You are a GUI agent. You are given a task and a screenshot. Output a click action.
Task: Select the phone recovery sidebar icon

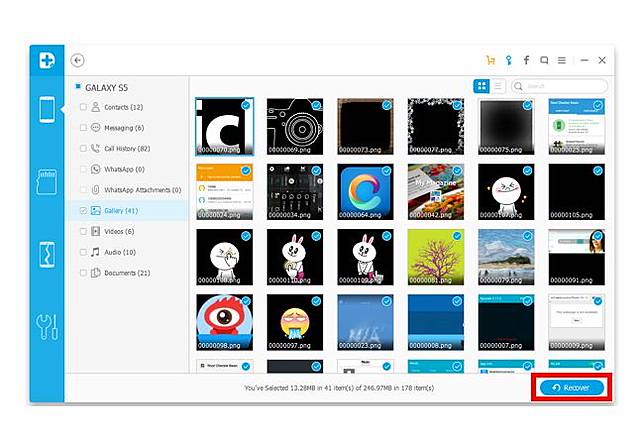(x=47, y=110)
